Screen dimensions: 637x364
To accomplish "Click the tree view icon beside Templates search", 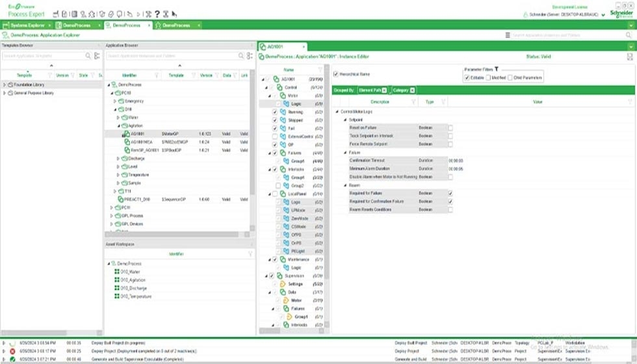I will pos(97,57).
